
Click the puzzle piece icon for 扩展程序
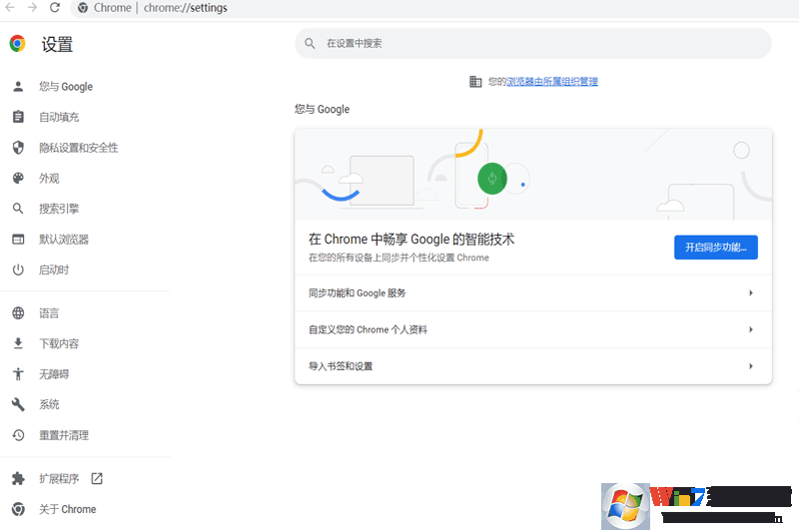point(18,478)
